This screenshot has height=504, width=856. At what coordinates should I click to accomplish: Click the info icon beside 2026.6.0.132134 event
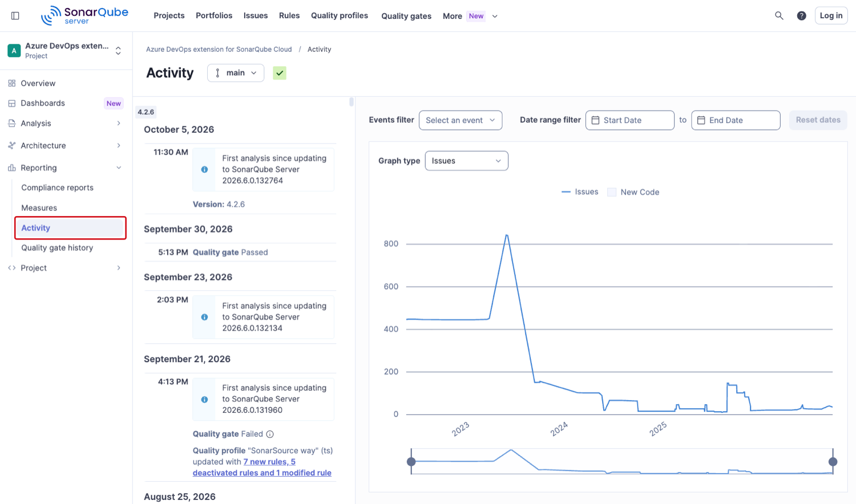pos(204,317)
